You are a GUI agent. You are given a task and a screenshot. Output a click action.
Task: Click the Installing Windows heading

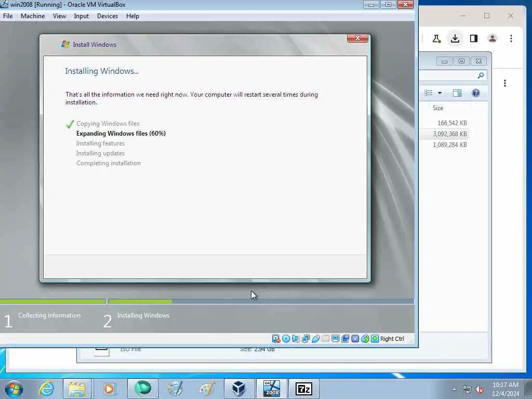(x=102, y=71)
